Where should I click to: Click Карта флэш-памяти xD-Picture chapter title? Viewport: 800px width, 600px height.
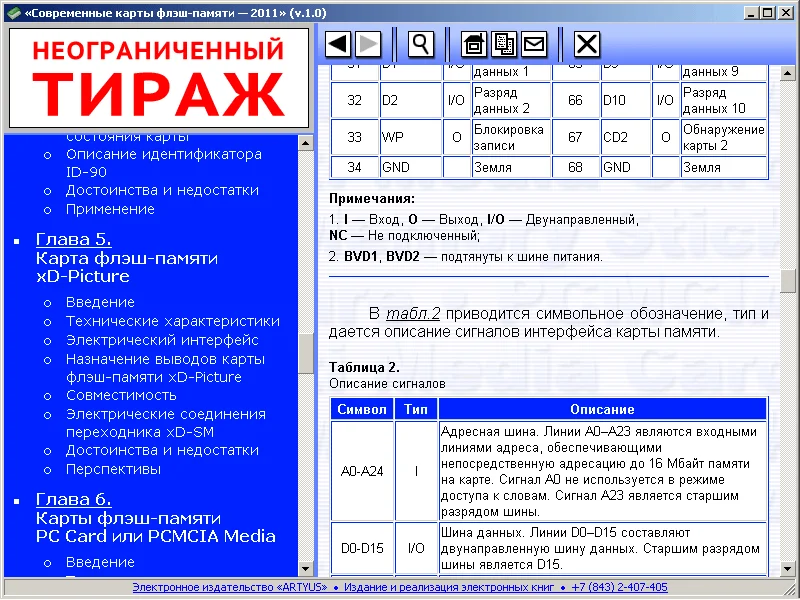click(x=127, y=267)
